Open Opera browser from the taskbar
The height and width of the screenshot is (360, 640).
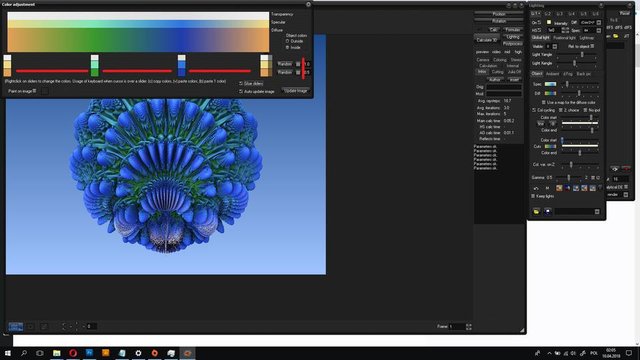tap(73, 353)
